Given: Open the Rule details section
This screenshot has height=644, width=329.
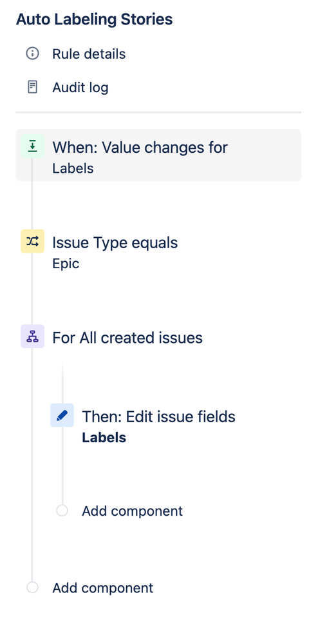Looking at the screenshot, I should [89, 54].
